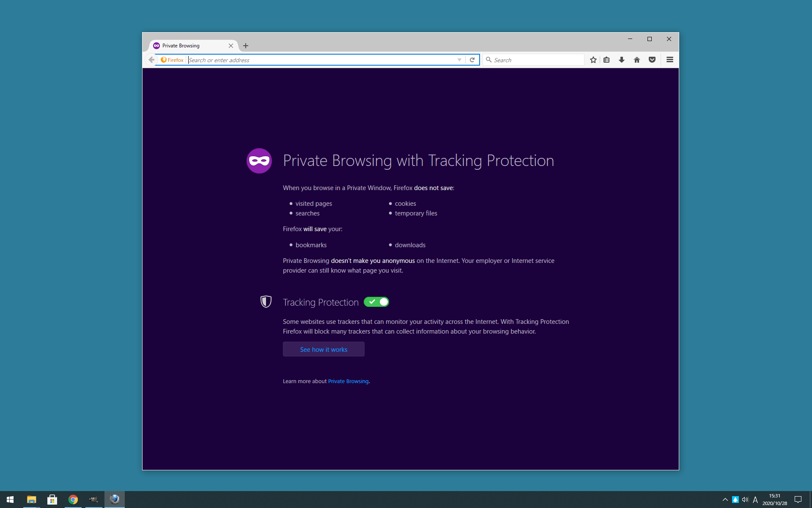Open a new tab with plus button
Screen dimensions: 812x508
246,46
